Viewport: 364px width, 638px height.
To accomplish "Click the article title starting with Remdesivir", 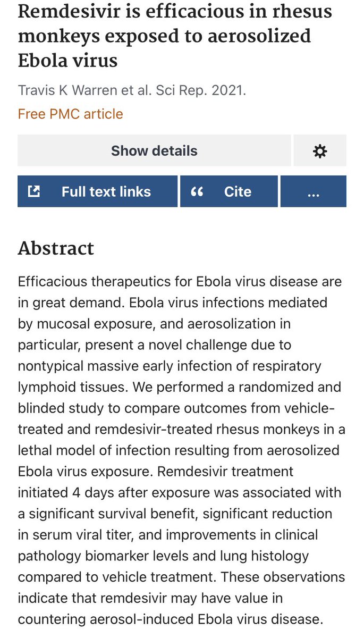I will coord(175,36).
